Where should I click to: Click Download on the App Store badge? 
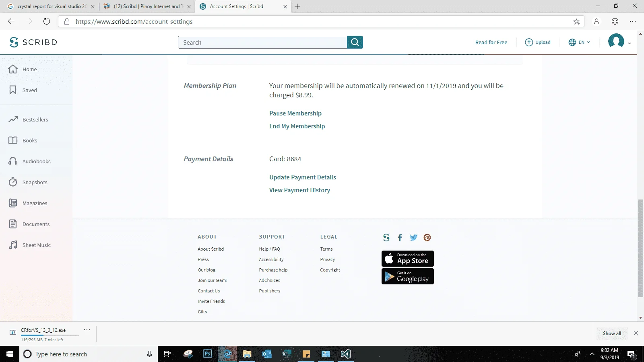[x=408, y=259]
